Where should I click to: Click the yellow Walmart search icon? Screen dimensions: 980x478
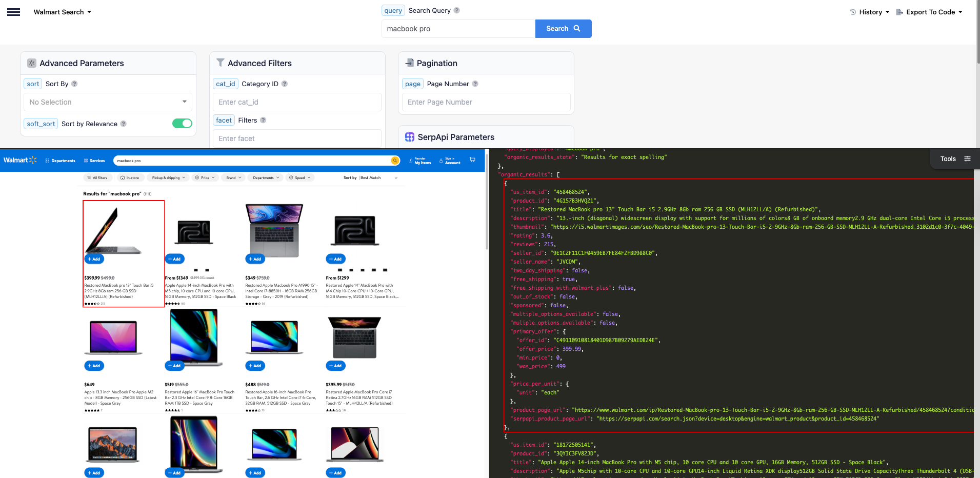pos(395,161)
